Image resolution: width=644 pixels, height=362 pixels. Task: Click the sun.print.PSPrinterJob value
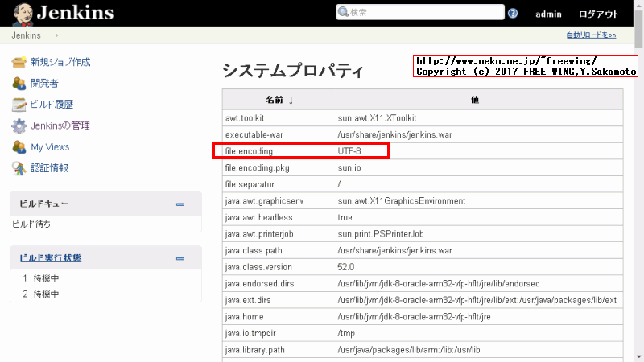click(x=381, y=234)
